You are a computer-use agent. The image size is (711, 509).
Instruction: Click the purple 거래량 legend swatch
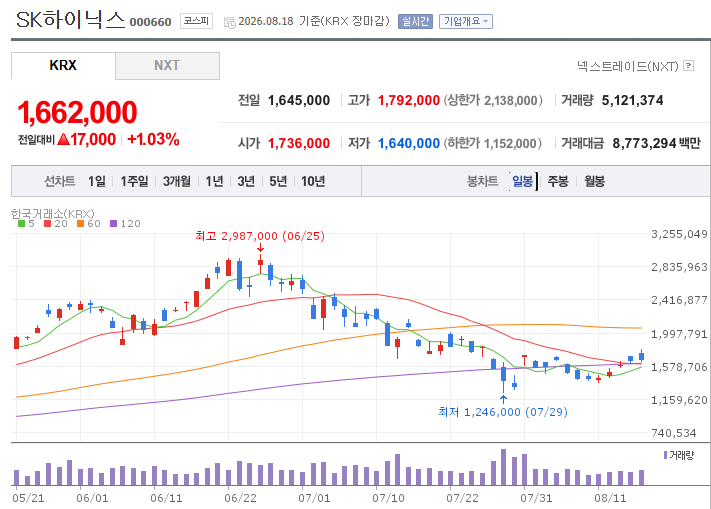[665, 455]
